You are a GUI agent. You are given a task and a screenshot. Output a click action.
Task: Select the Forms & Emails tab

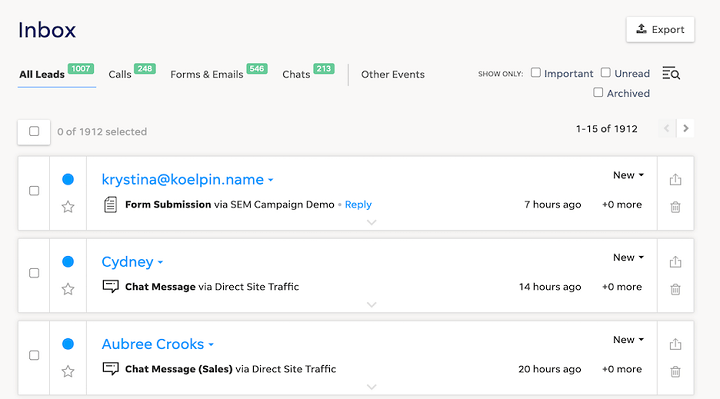207,74
